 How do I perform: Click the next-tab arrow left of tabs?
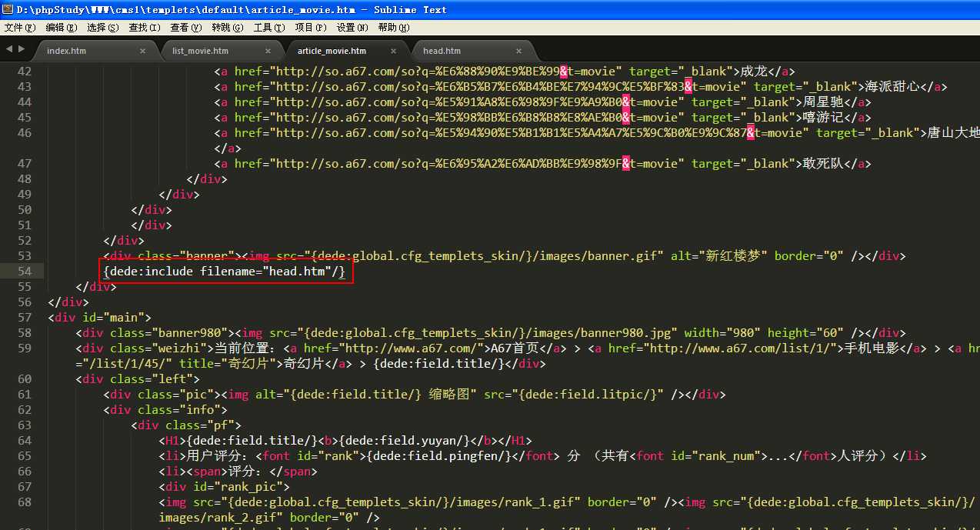pyautogui.click(x=21, y=48)
